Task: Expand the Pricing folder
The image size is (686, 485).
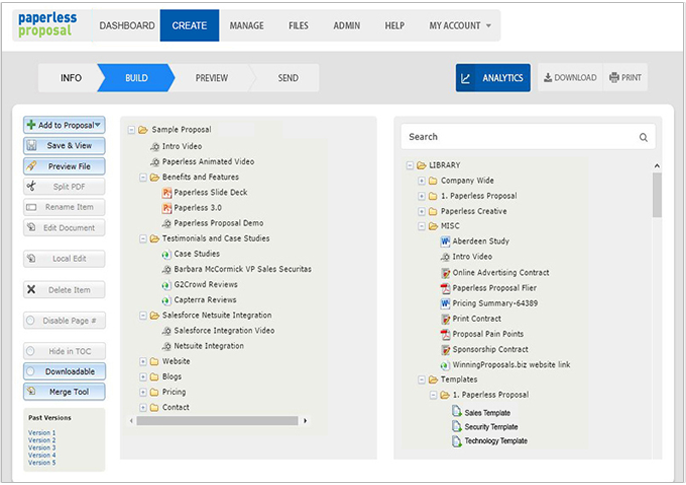Action: 143,392
